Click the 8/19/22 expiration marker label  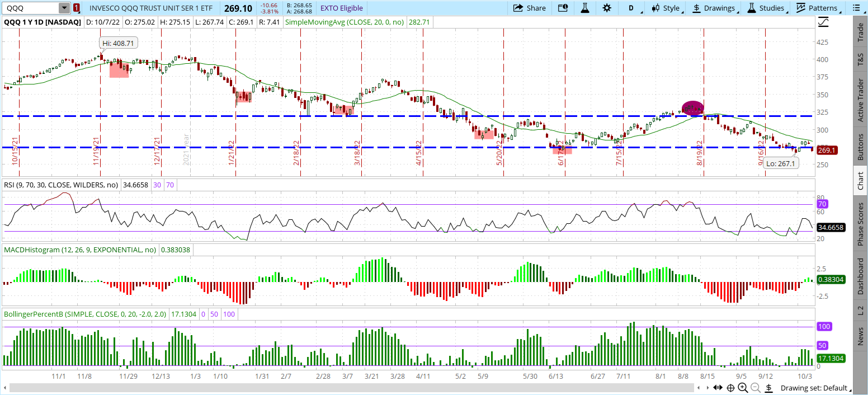click(x=699, y=154)
